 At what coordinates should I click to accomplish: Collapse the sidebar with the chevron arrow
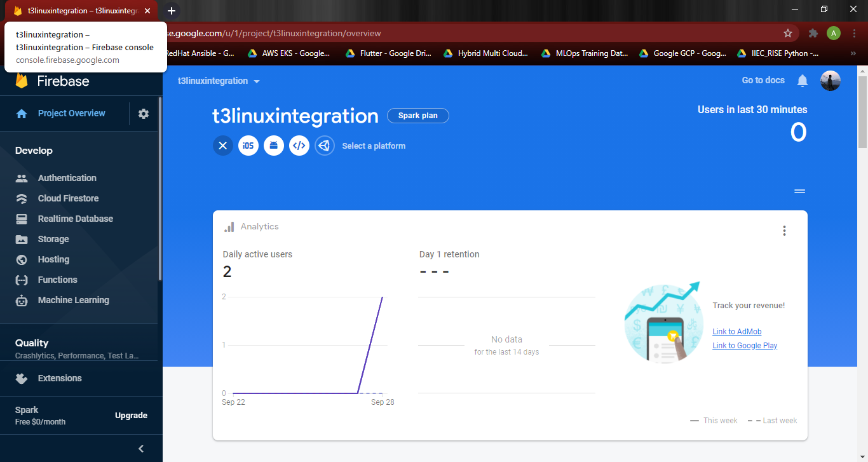141,449
